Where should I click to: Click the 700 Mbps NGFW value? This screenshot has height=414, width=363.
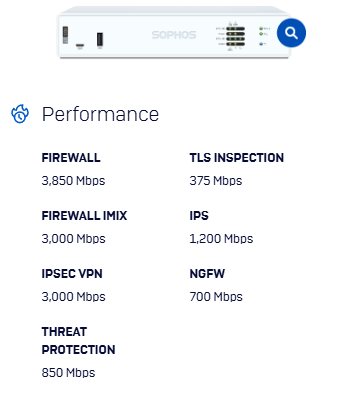click(x=216, y=297)
